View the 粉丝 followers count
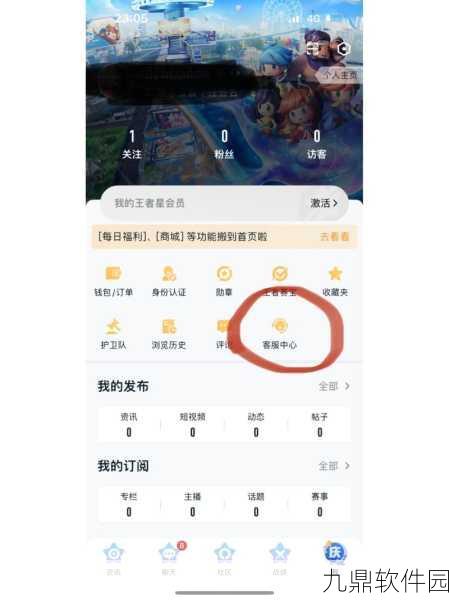This screenshot has height=600, width=449. (x=224, y=144)
